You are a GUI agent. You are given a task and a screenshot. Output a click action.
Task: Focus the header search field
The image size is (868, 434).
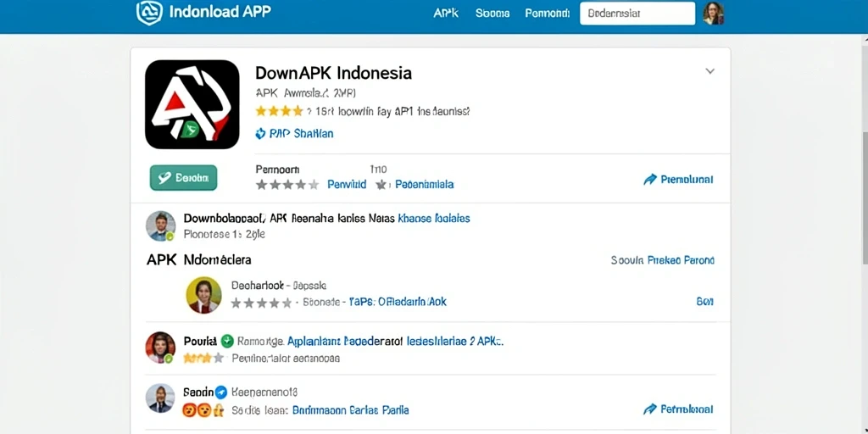click(x=637, y=14)
